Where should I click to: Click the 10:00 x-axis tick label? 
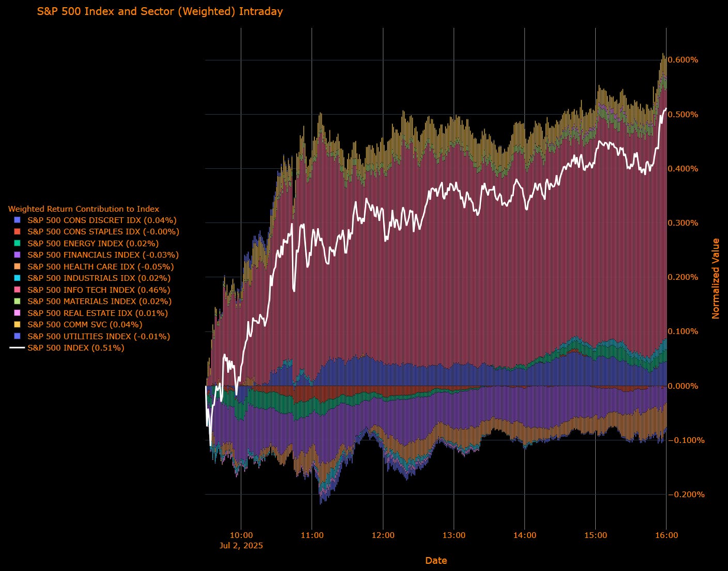point(241,535)
